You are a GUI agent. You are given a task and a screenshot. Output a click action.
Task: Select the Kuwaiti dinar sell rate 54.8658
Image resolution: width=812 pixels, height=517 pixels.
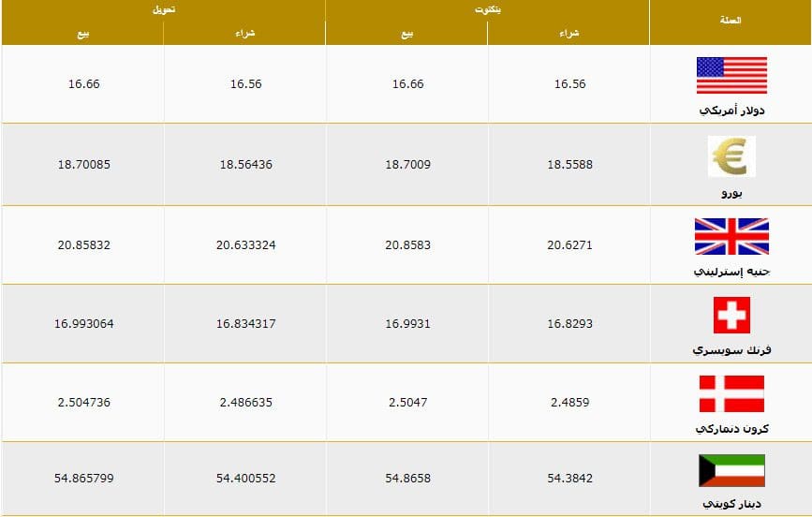(x=407, y=479)
